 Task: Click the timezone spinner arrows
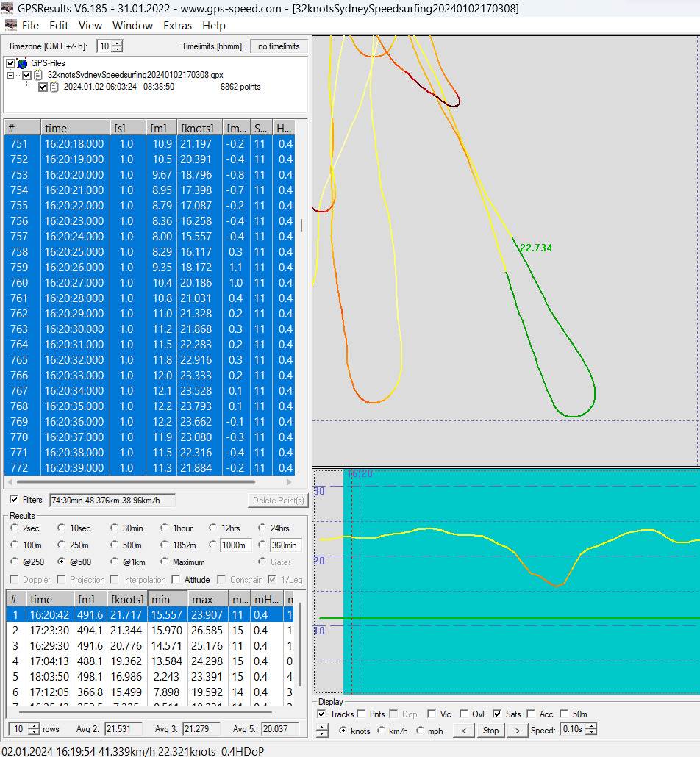117,46
